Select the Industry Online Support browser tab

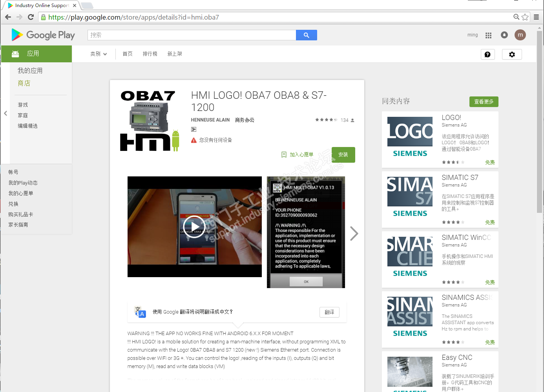41,5
